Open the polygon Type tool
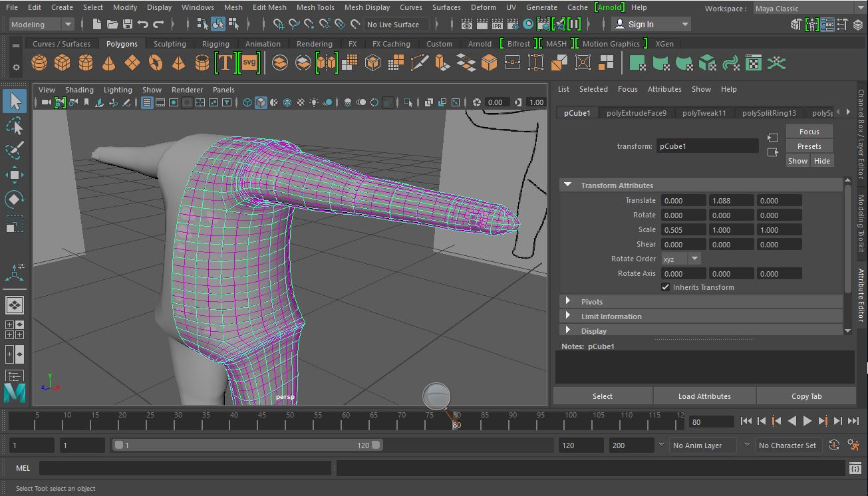The height and width of the screenshot is (496, 868). click(225, 62)
